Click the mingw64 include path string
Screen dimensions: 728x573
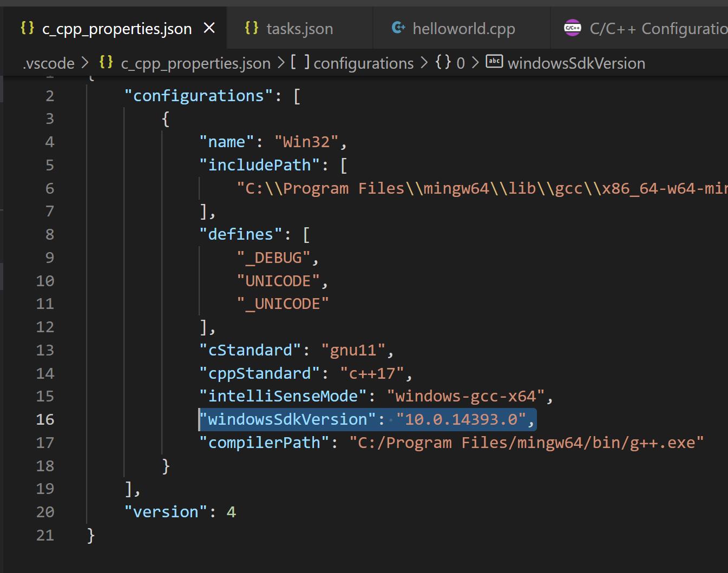coord(482,188)
